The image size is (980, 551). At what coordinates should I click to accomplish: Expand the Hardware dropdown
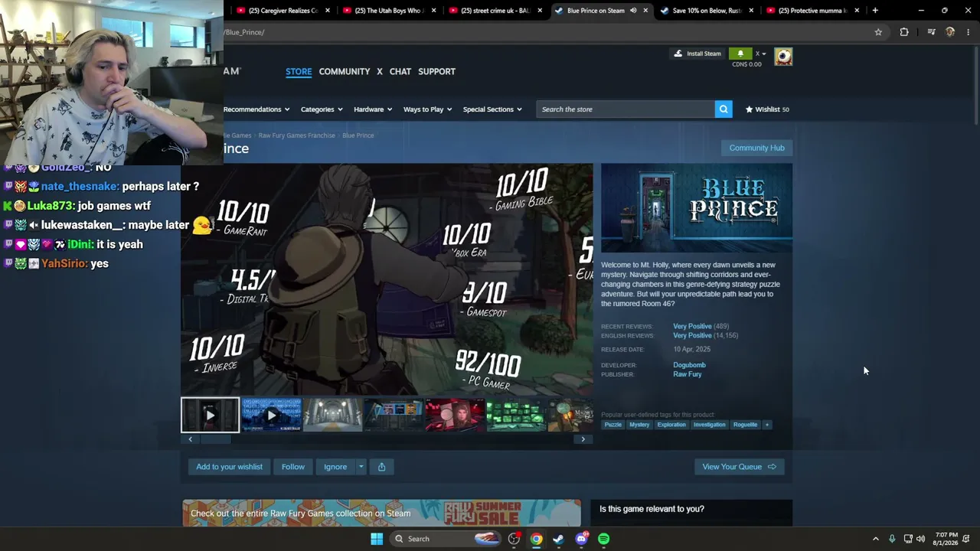point(373,109)
